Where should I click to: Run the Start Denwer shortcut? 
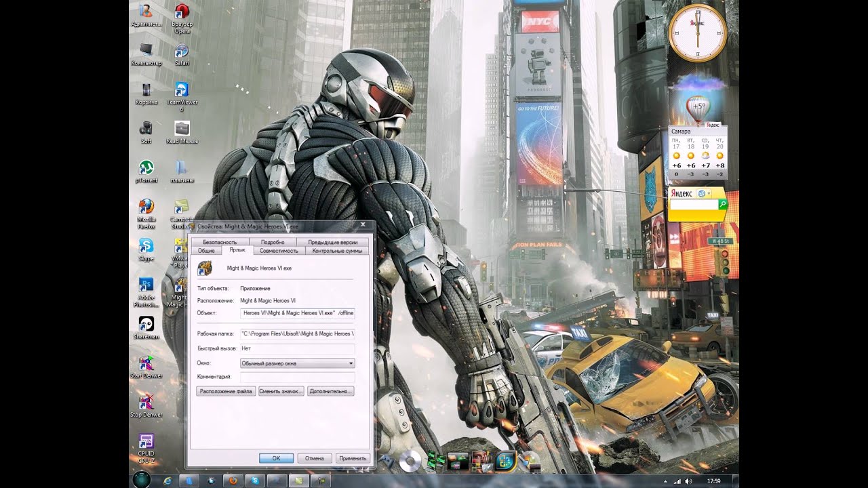click(x=146, y=367)
